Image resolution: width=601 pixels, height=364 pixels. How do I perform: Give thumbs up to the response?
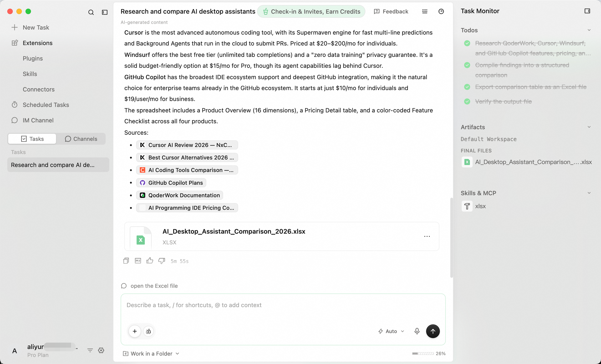pyautogui.click(x=150, y=261)
